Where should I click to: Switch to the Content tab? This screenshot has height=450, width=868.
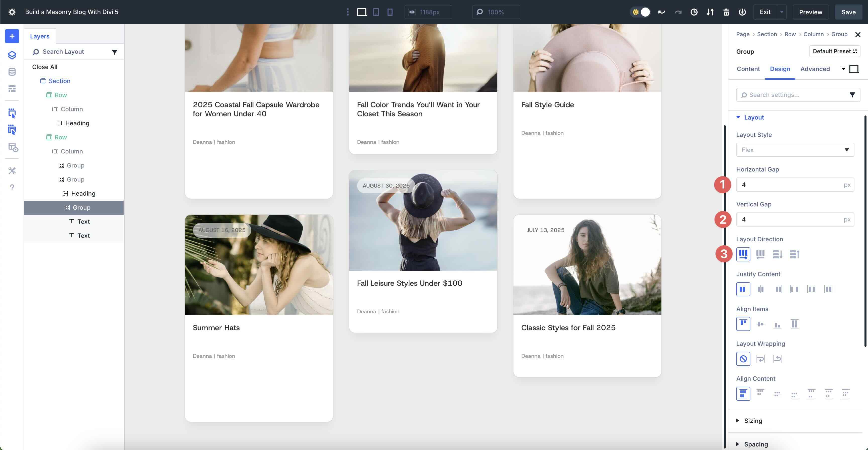coord(748,69)
